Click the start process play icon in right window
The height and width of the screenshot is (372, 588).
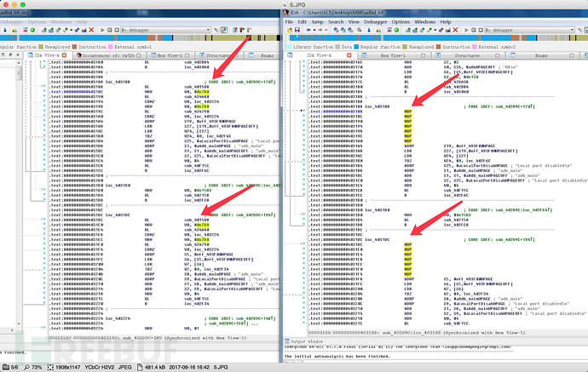(466, 30)
